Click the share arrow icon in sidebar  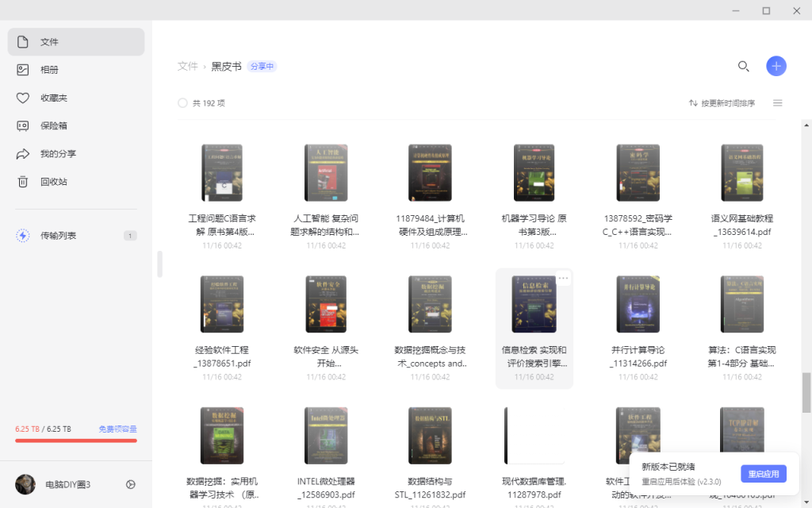click(x=22, y=153)
